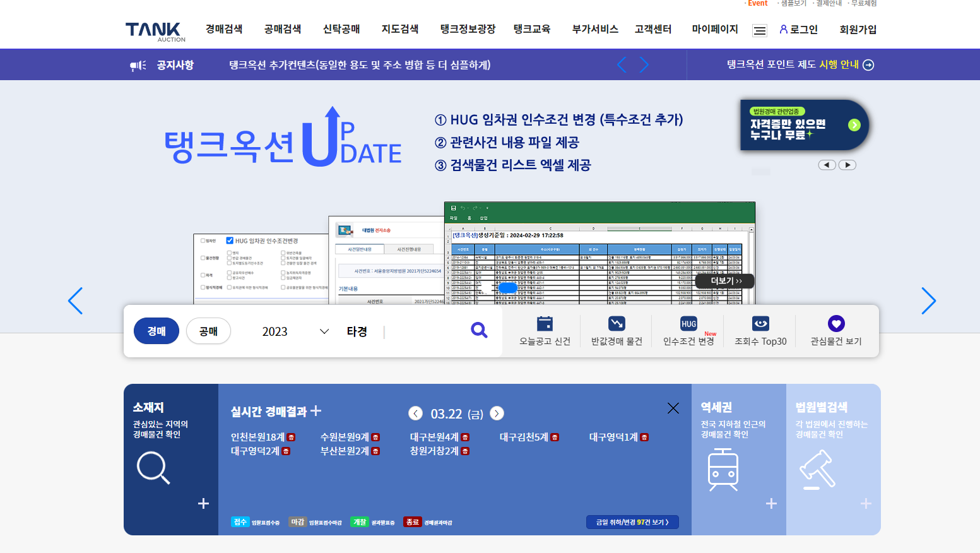The height and width of the screenshot is (553, 980).
Task: Go to previous main slide arrow
Action: coord(75,300)
